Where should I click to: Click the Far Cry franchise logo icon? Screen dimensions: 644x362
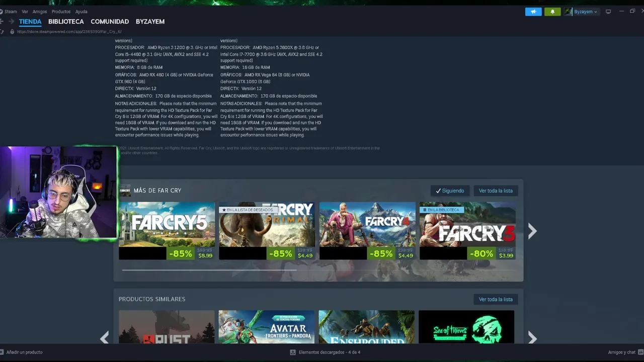pos(125,191)
